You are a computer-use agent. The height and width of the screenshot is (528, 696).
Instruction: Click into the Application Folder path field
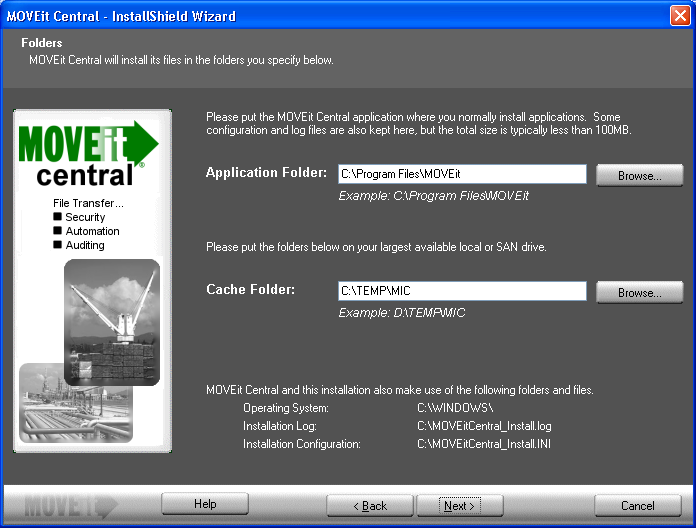[x=462, y=174]
